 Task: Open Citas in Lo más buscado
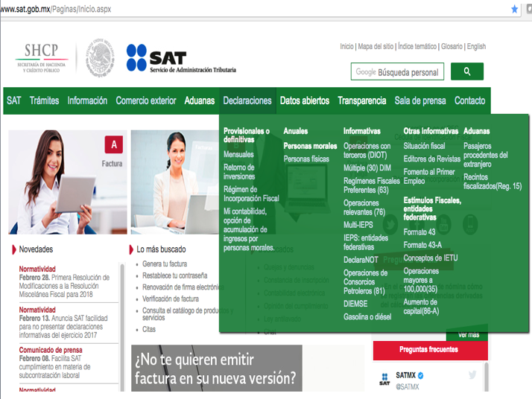[148, 329]
